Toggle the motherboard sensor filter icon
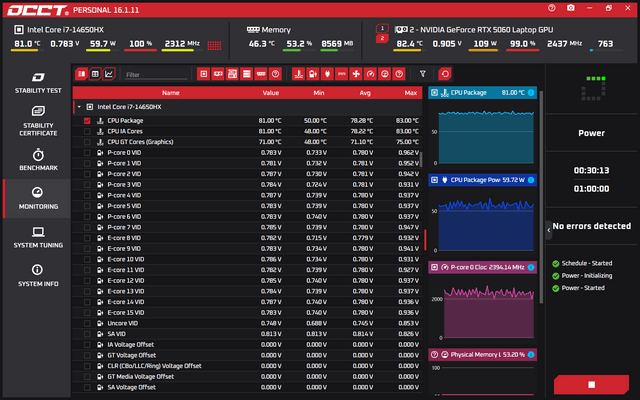The image size is (640, 400). [232, 74]
